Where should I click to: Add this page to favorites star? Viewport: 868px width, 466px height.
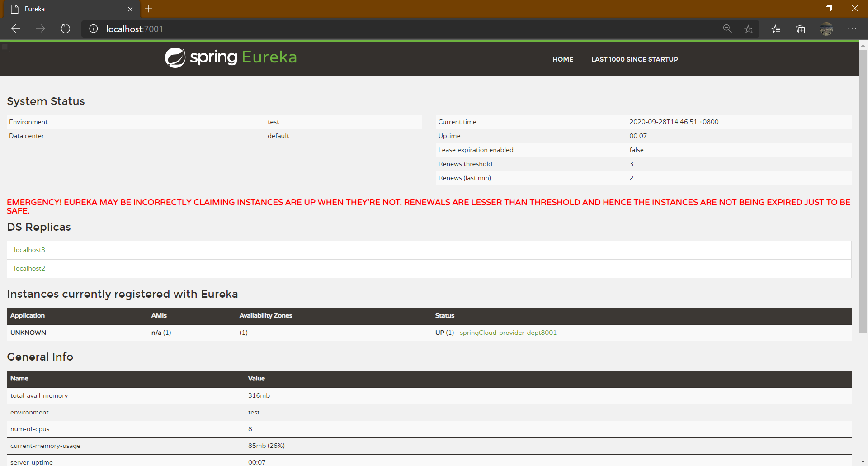[749, 29]
